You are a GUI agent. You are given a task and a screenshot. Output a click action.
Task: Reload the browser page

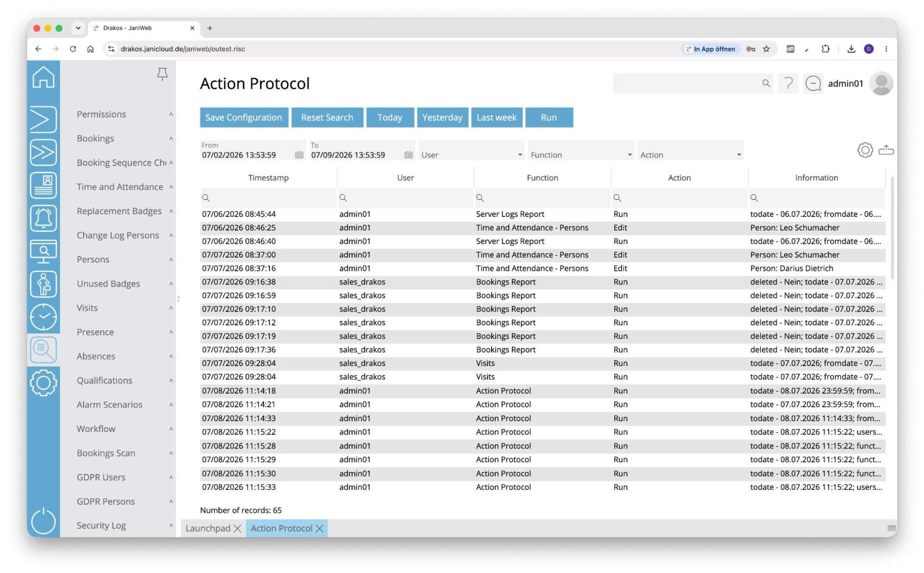(x=73, y=49)
